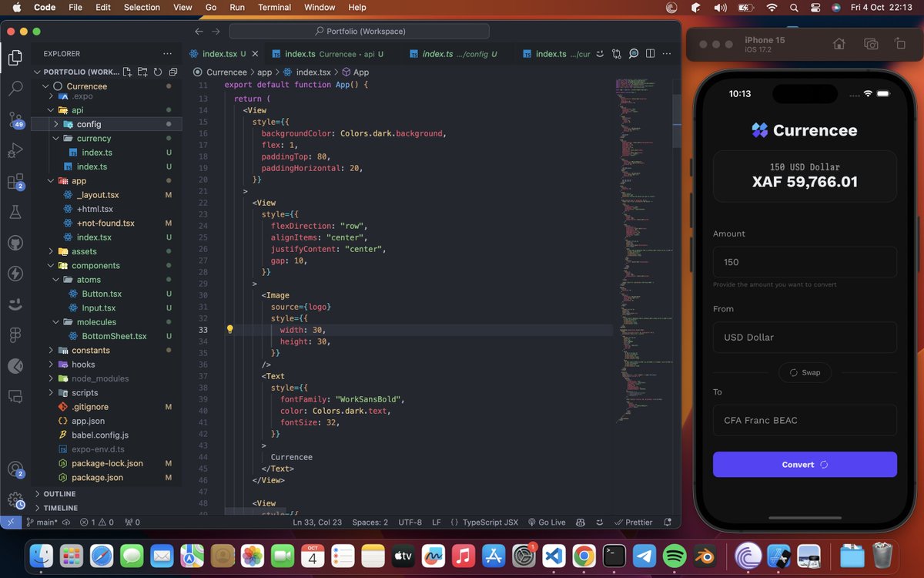The width and height of the screenshot is (924, 578).
Task: Click Portfolio (Workspace) command search bar
Action: (359, 32)
